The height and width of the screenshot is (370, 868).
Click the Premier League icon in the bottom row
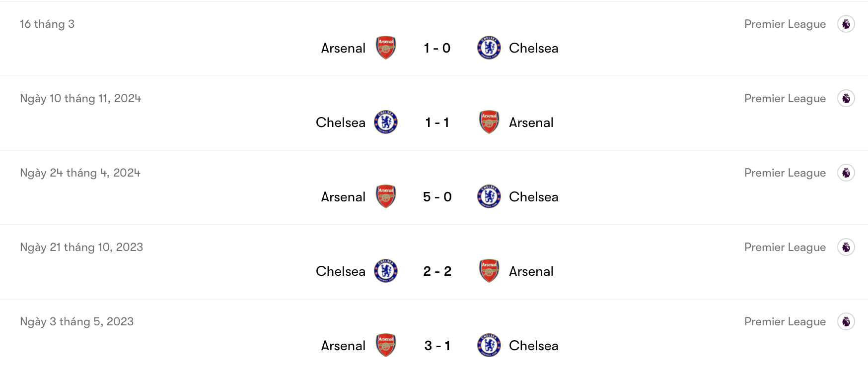pyautogui.click(x=848, y=321)
